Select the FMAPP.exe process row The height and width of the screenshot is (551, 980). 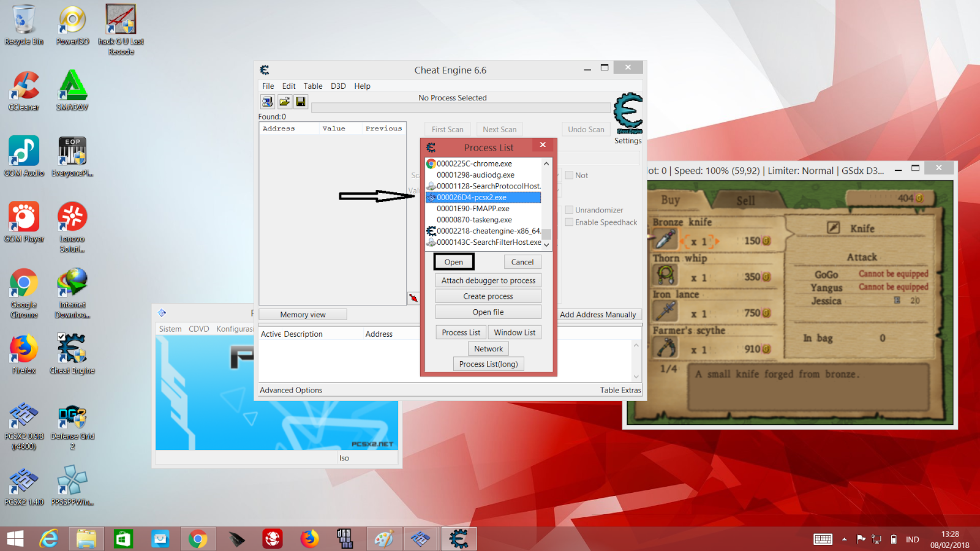[483, 208]
